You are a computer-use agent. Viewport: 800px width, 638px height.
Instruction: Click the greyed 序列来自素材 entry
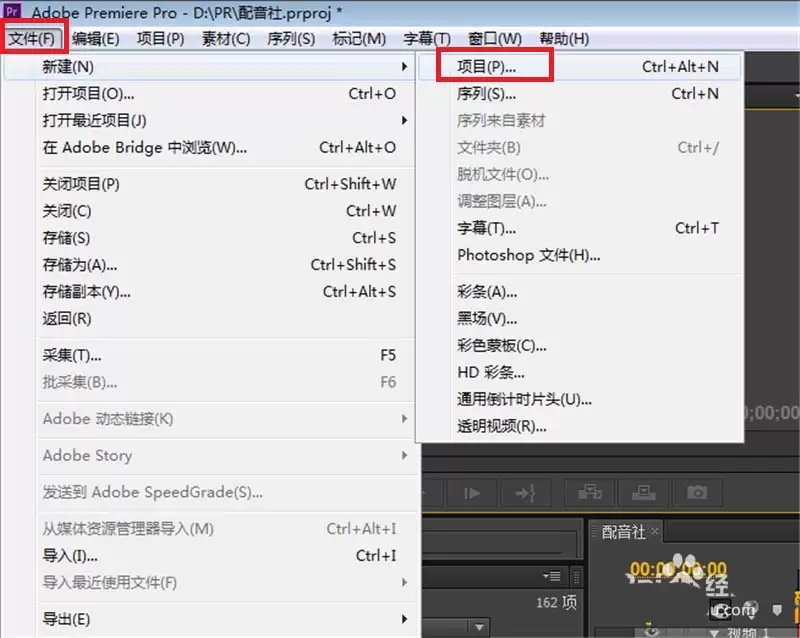click(x=580, y=121)
